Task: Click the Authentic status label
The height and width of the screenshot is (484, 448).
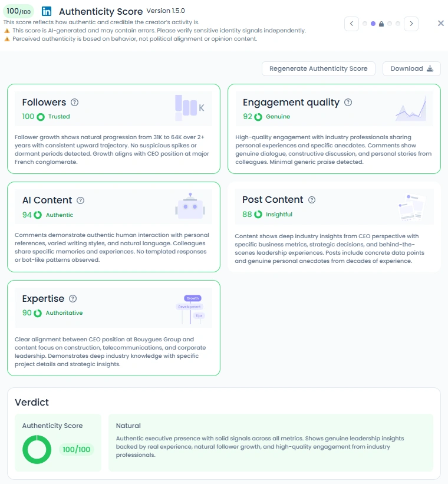Action: coord(60,215)
